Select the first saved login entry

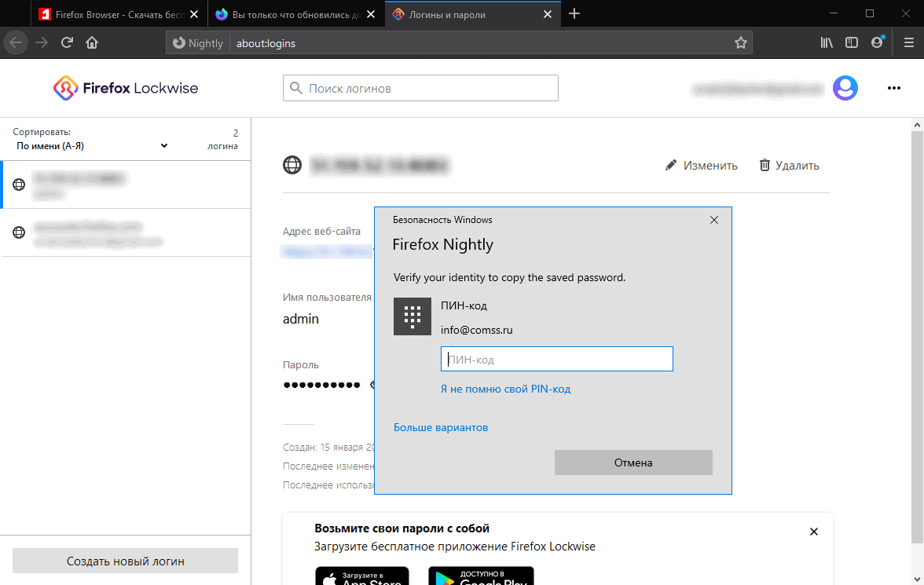126,185
